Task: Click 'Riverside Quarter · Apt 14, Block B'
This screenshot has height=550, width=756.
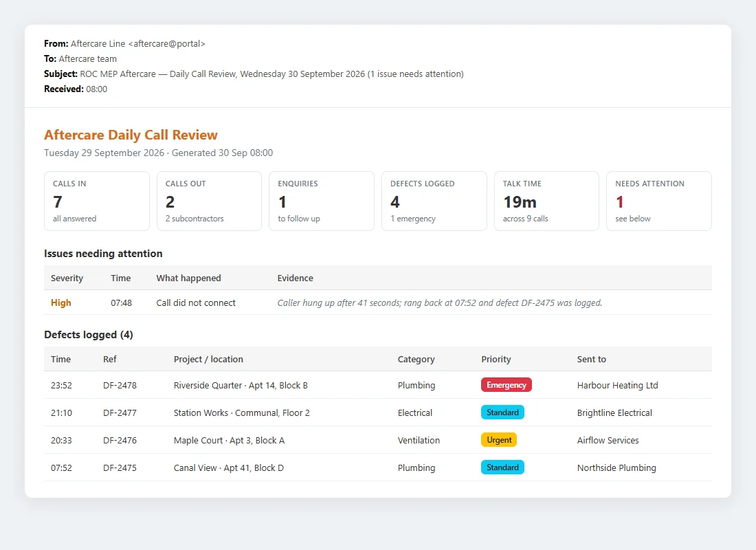Action: click(x=241, y=385)
